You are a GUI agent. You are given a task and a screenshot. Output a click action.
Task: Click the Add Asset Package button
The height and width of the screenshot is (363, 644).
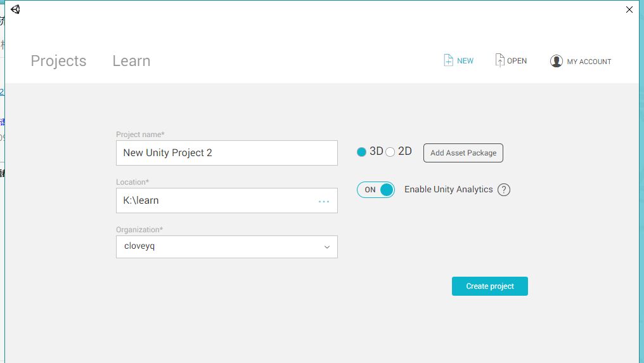point(463,153)
